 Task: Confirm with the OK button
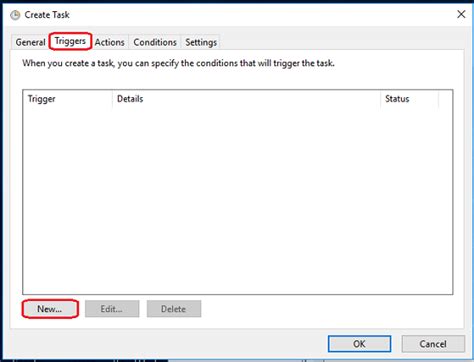point(359,344)
